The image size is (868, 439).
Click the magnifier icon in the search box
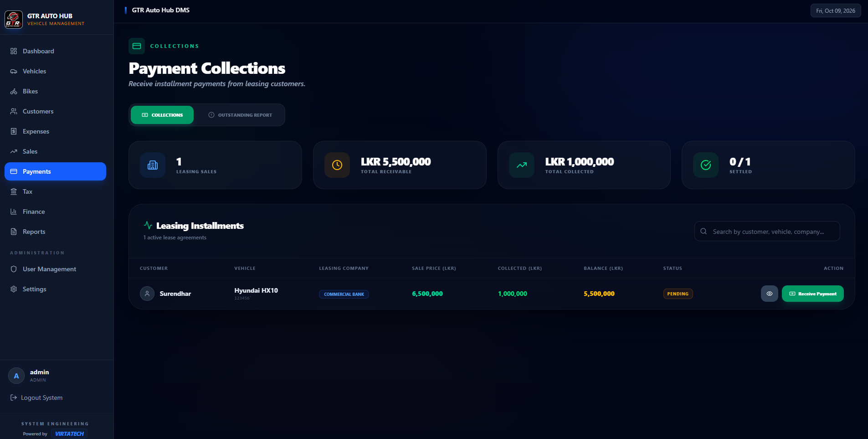click(704, 231)
